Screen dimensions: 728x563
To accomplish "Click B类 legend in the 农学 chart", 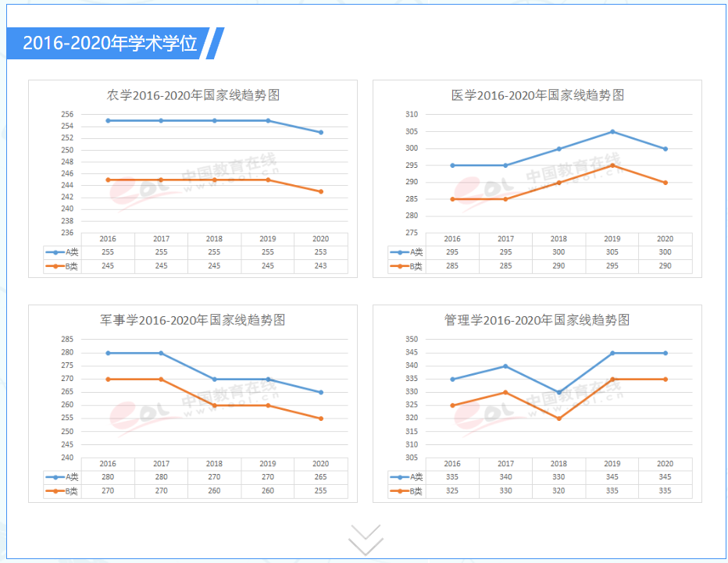I will (62, 266).
